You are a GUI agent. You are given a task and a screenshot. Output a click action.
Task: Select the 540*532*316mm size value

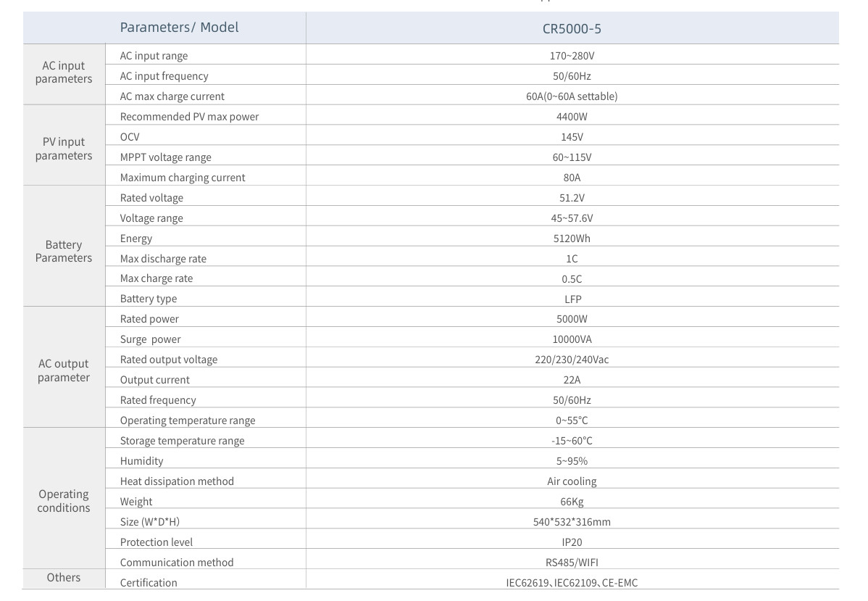pyautogui.click(x=572, y=522)
